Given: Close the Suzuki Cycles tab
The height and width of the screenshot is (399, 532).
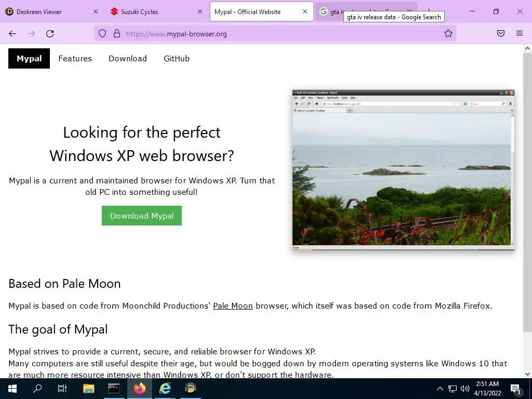Looking at the screenshot, I should pos(200,11).
